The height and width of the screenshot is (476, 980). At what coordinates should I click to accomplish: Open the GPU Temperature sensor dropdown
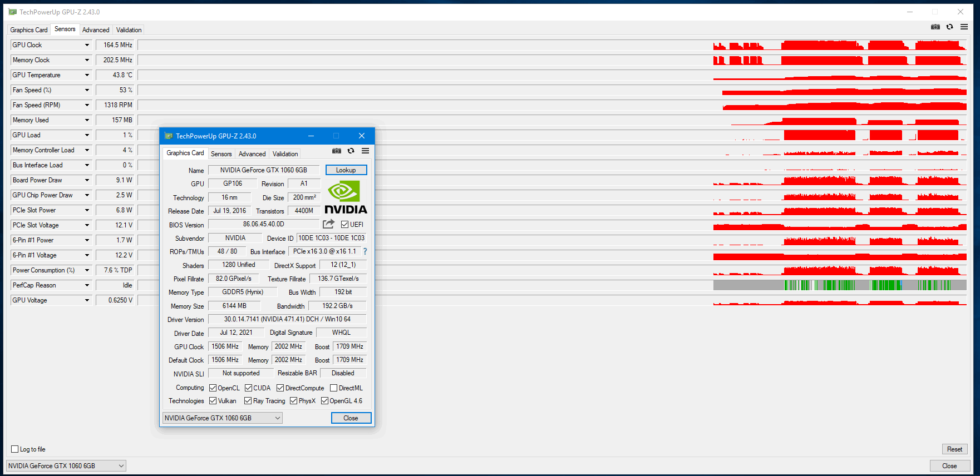point(87,75)
